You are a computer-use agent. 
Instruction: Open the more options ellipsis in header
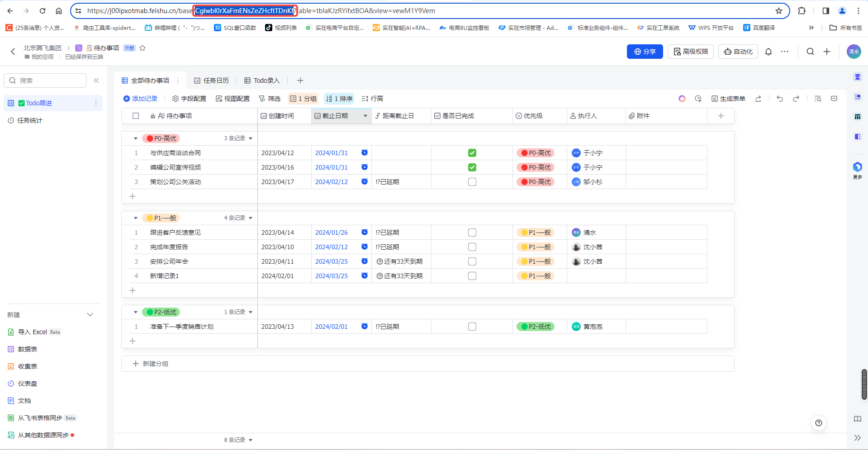pos(785,52)
